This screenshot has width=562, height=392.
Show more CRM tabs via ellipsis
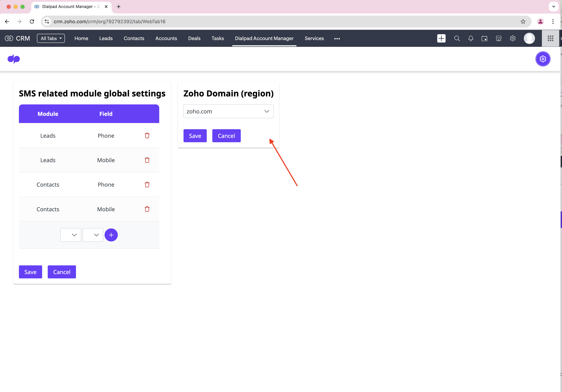click(337, 38)
